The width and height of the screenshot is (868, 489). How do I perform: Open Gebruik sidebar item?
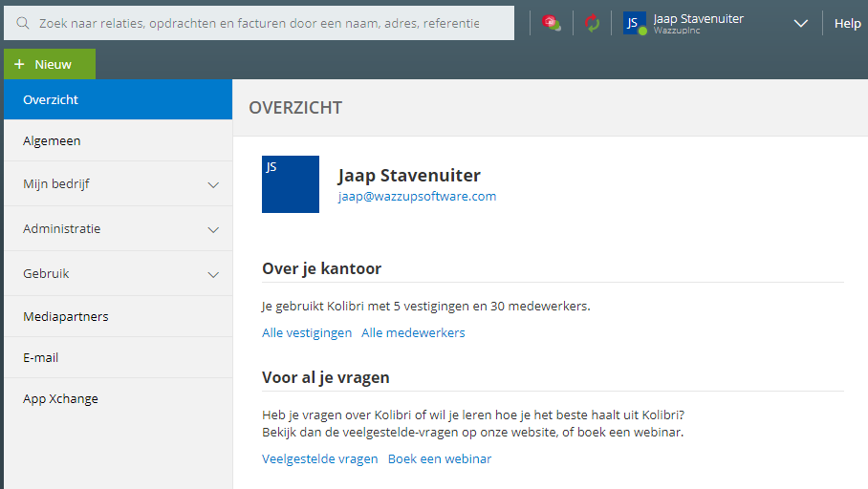tap(118, 273)
